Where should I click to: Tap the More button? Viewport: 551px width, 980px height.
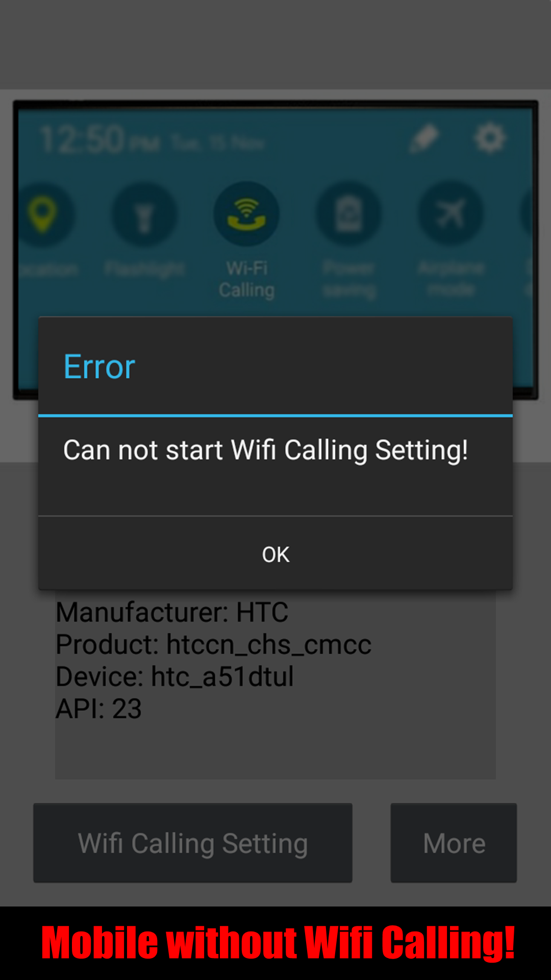[454, 843]
